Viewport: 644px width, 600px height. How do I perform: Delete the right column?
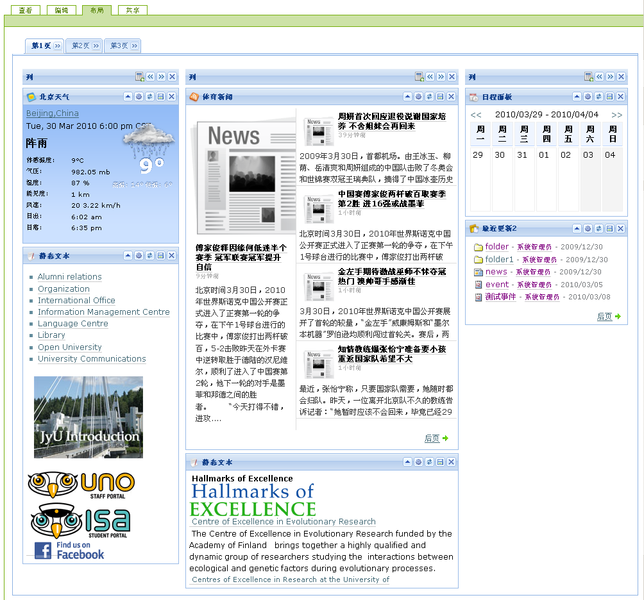click(620, 77)
